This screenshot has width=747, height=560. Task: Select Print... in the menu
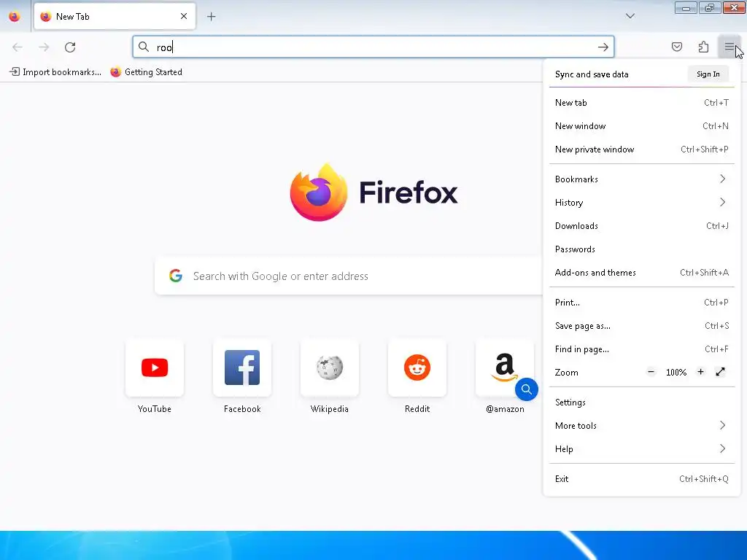(x=642, y=303)
